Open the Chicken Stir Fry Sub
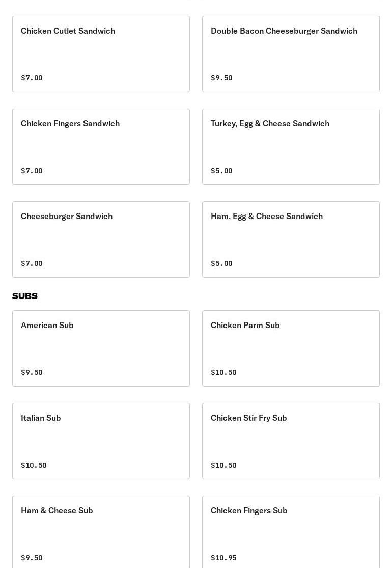The height and width of the screenshot is (568, 392). [x=291, y=441]
